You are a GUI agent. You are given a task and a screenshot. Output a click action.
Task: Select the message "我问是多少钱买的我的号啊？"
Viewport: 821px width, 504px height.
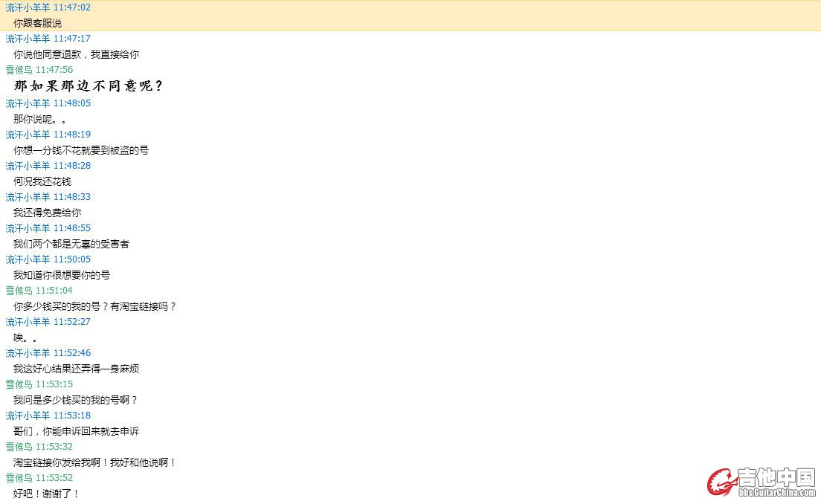[75, 400]
